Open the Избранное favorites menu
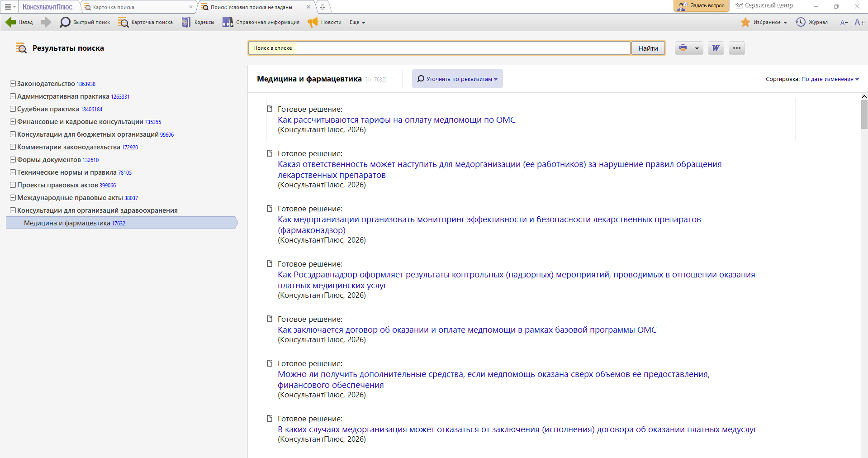This screenshot has height=458, width=868. click(764, 22)
